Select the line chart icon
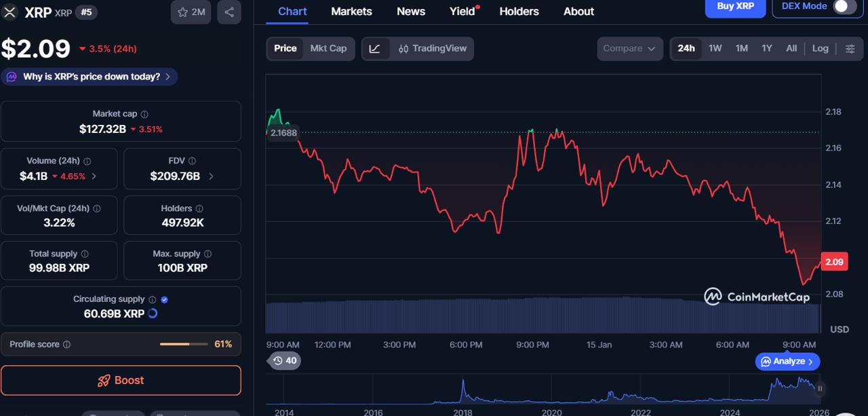 point(376,48)
